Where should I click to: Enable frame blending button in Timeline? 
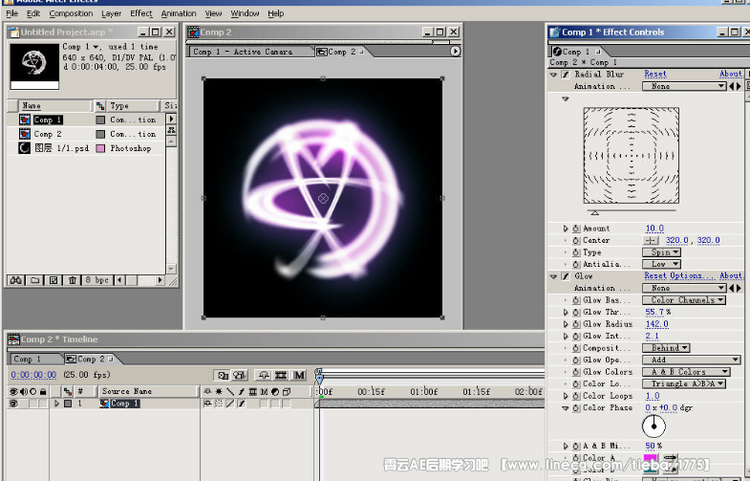pyautogui.click(x=281, y=375)
